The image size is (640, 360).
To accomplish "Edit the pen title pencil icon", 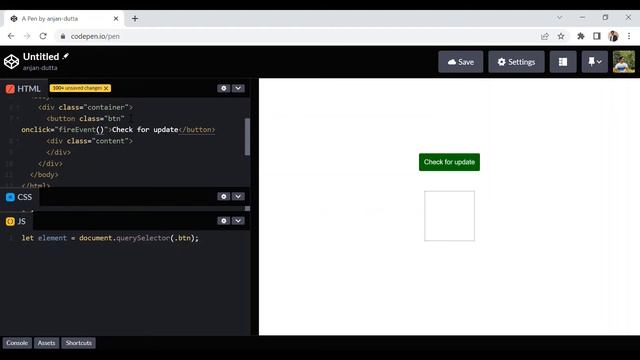I will click(66, 56).
